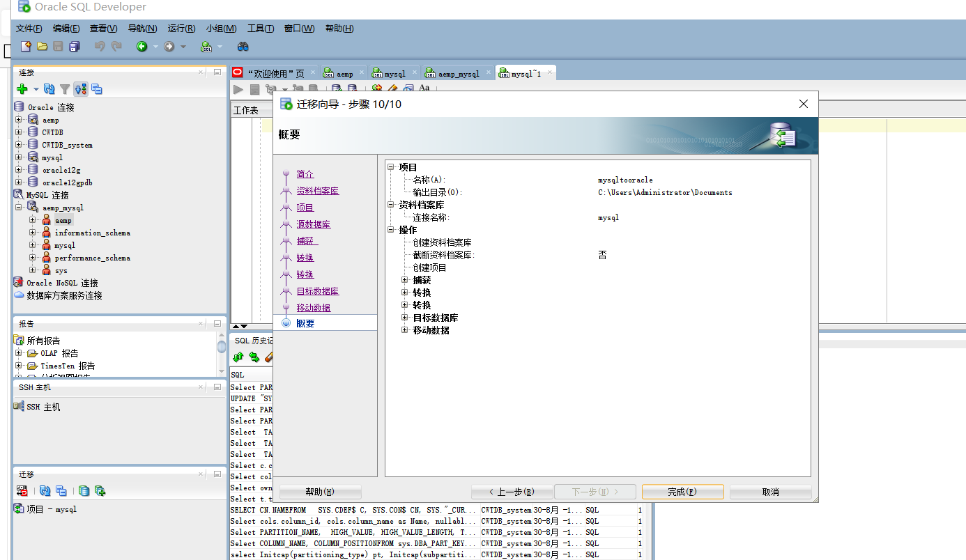Expand information_schema database node
The height and width of the screenshot is (560, 966).
click(x=33, y=233)
